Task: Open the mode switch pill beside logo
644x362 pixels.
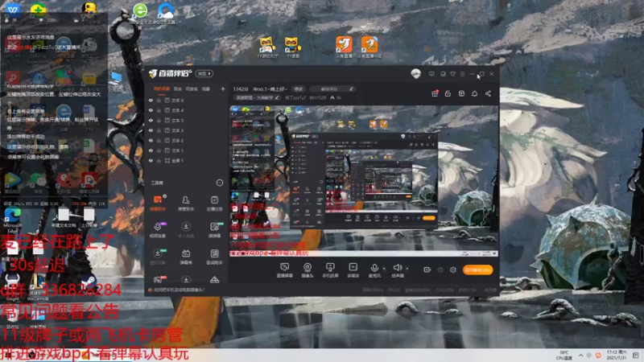Action: [204, 74]
